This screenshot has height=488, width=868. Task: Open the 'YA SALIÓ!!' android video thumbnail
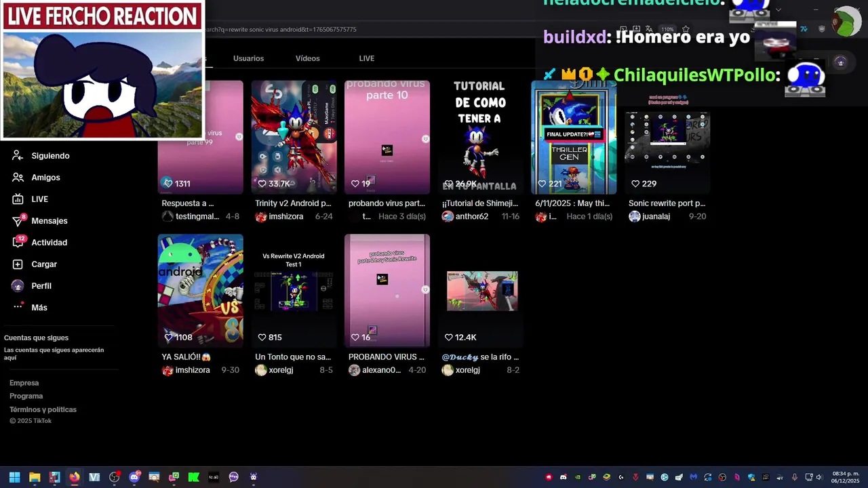(201, 291)
